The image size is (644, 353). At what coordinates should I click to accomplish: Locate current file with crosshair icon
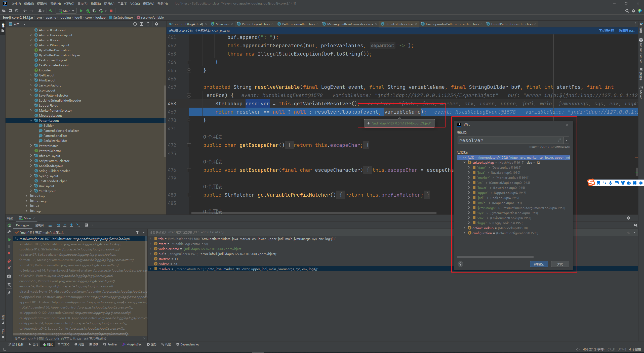click(135, 24)
